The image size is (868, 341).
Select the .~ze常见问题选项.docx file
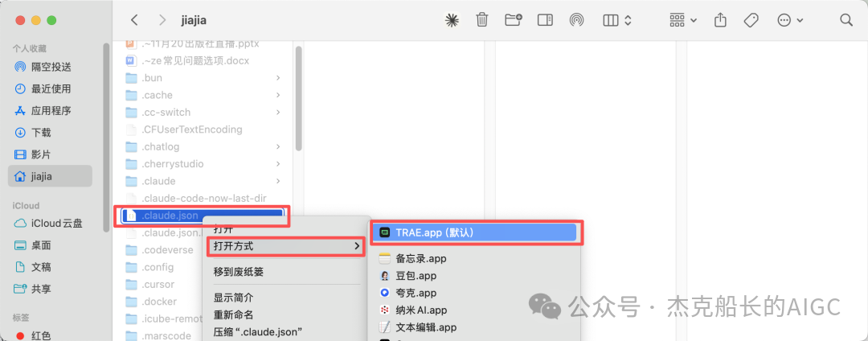click(203, 60)
